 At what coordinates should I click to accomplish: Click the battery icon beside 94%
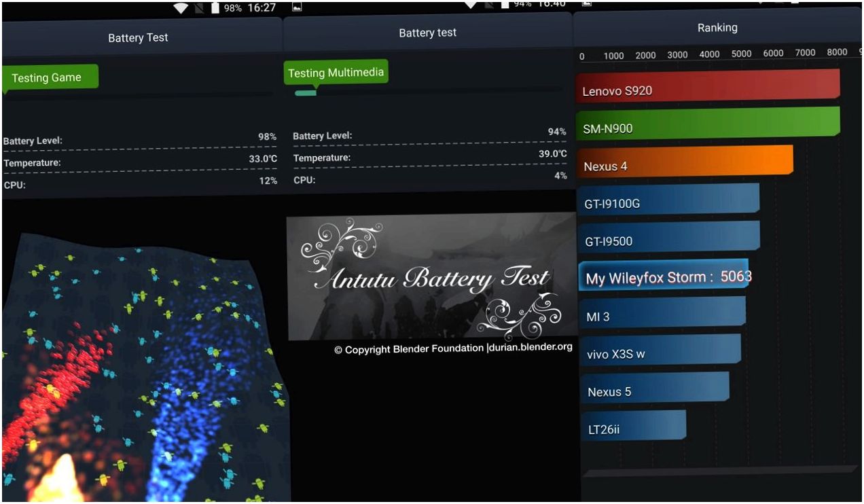504,5
